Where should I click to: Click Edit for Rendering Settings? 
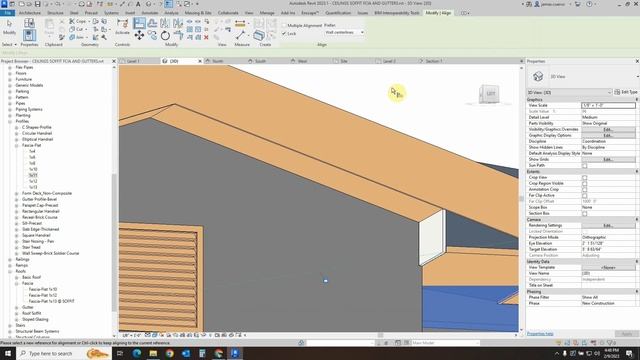[608, 225]
